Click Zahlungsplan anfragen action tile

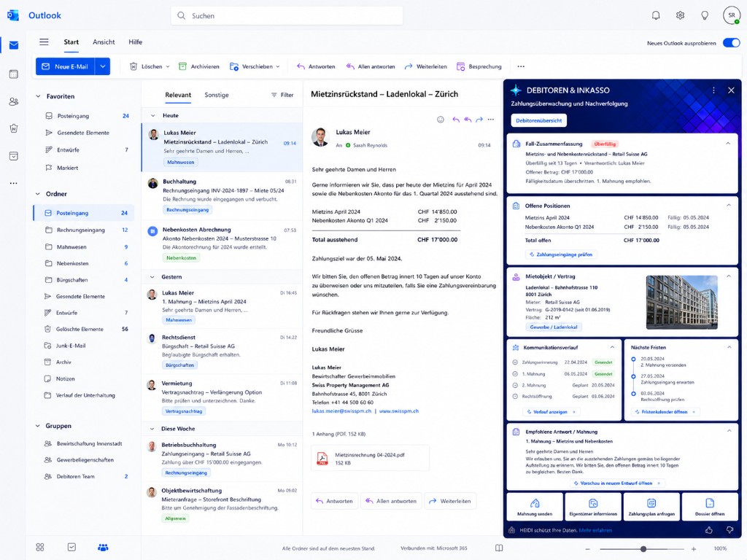click(x=651, y=507)
